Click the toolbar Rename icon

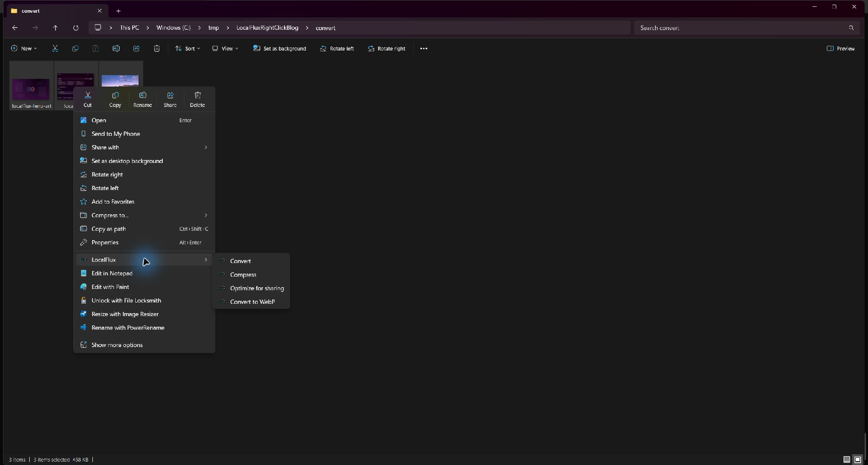116,48
